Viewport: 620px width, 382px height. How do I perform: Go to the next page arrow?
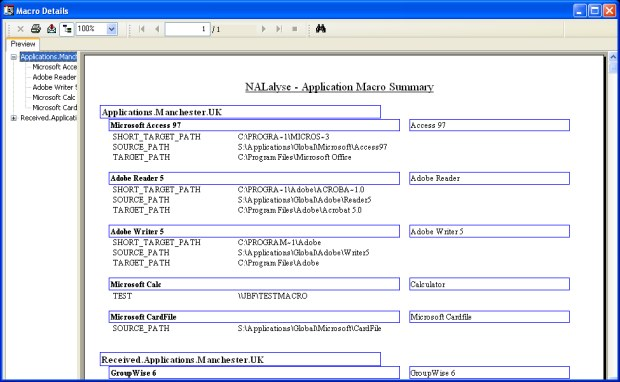click(x=263, y=29)
